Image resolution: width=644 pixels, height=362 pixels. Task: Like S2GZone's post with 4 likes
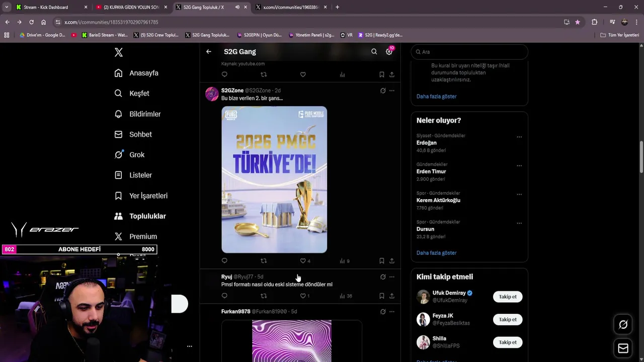(305, 261)
